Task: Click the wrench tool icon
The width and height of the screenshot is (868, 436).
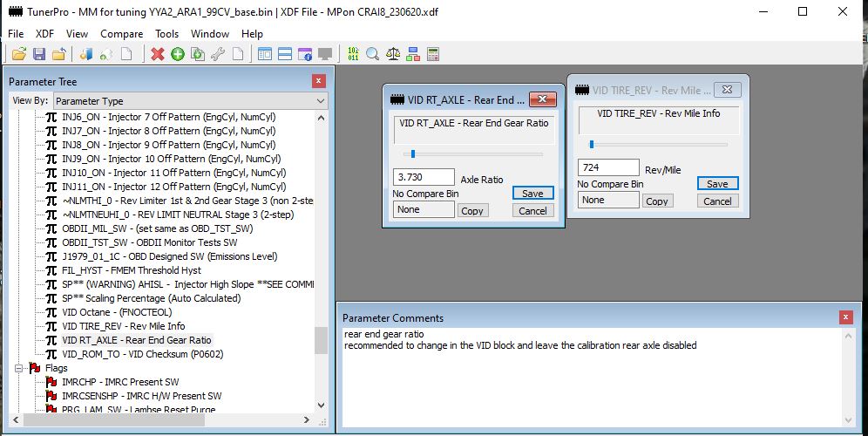Action: pos(217,54)
